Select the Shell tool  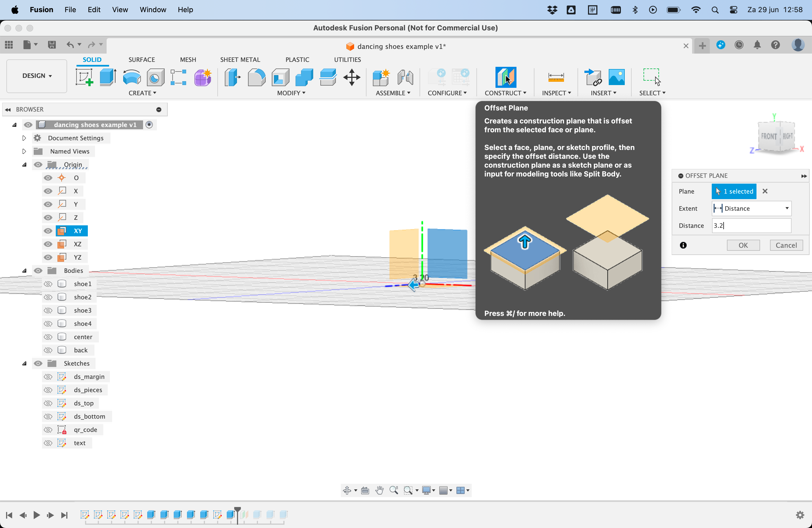pos(280,77)
